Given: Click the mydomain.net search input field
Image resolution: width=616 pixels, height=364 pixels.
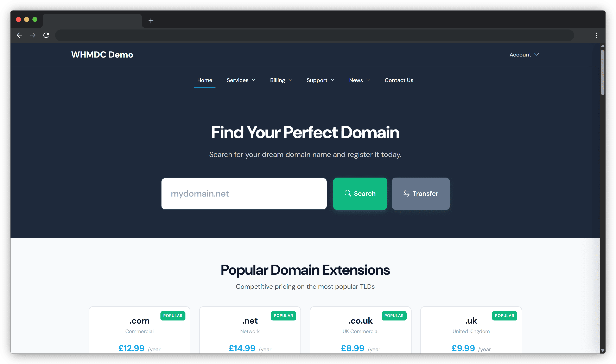Looking at the screenshot, I should 244,193.
